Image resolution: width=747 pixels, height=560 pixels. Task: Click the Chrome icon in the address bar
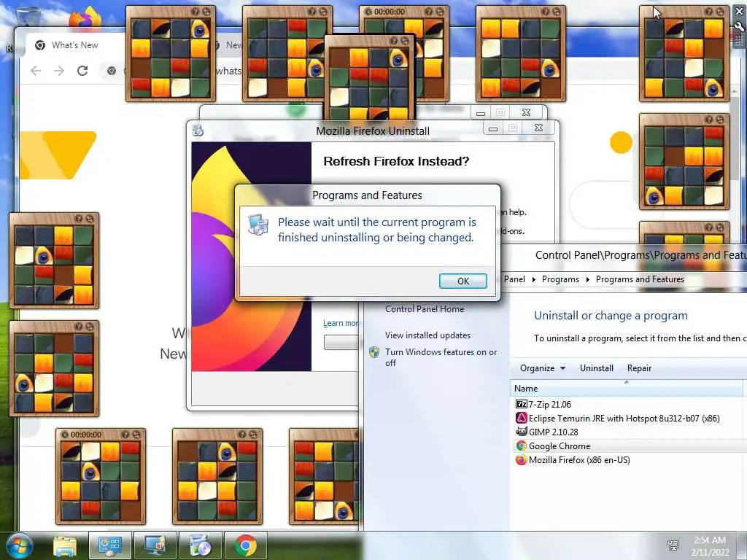click(112, 71)
